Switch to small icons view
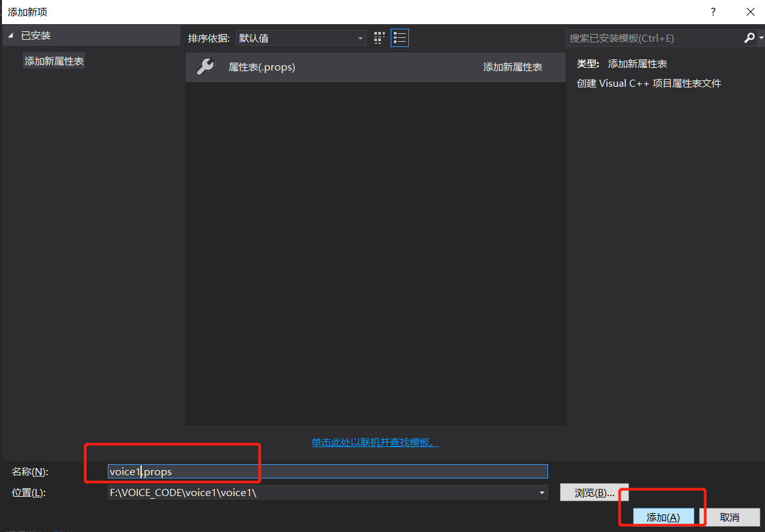765x532 pixels. point(379,38)
